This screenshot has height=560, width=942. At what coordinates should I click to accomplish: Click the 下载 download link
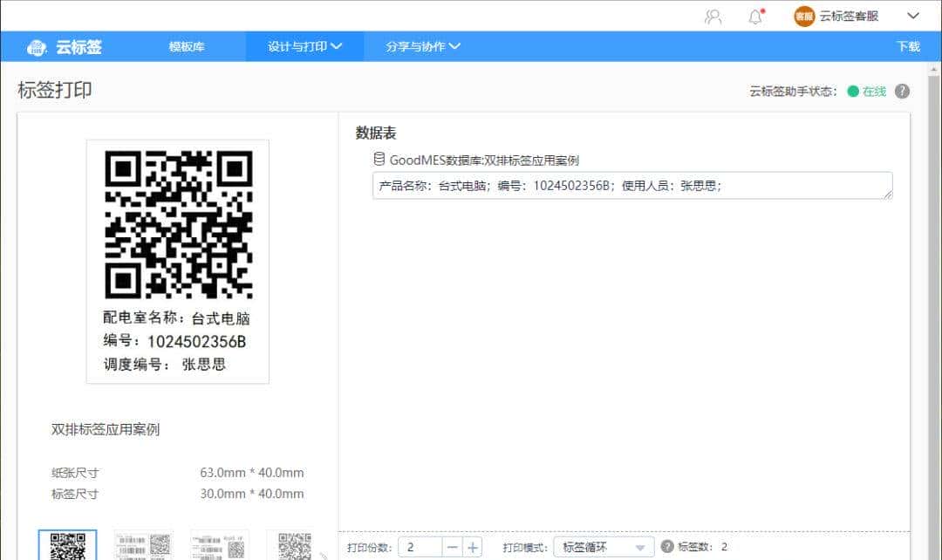tap(908, 47)
